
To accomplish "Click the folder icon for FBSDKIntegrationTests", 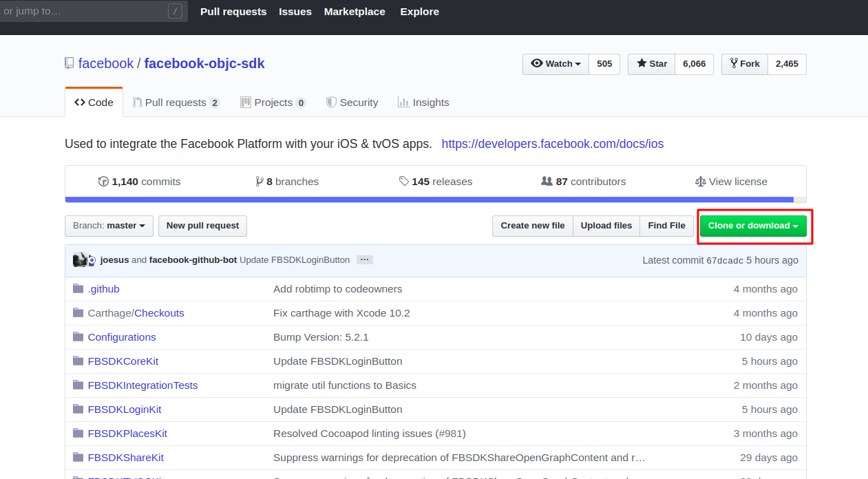I will [x=78, y=385].
